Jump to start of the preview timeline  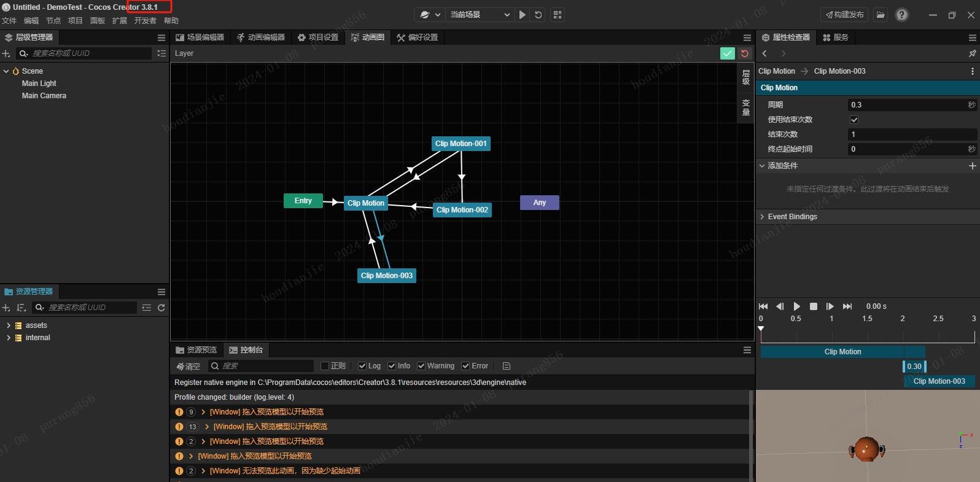point(763,306)
